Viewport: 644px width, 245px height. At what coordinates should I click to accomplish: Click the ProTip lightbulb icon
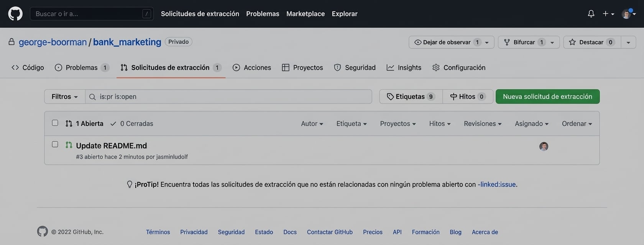[130, 184]
